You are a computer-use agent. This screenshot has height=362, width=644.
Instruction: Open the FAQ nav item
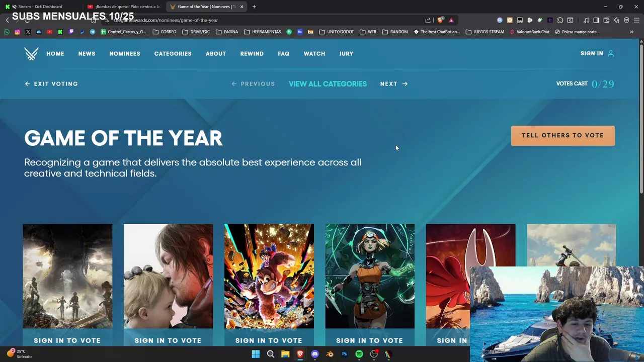[284, 54]
